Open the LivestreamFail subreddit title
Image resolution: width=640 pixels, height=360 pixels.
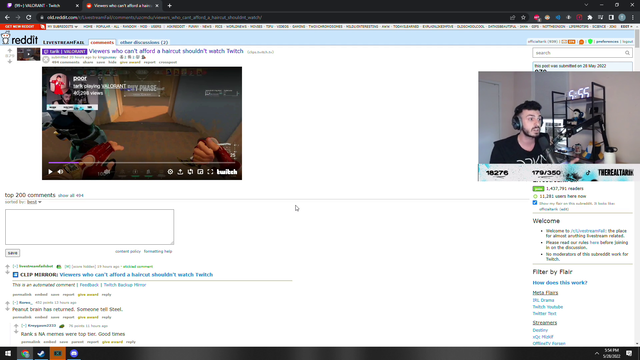click(x=63, y=42)
